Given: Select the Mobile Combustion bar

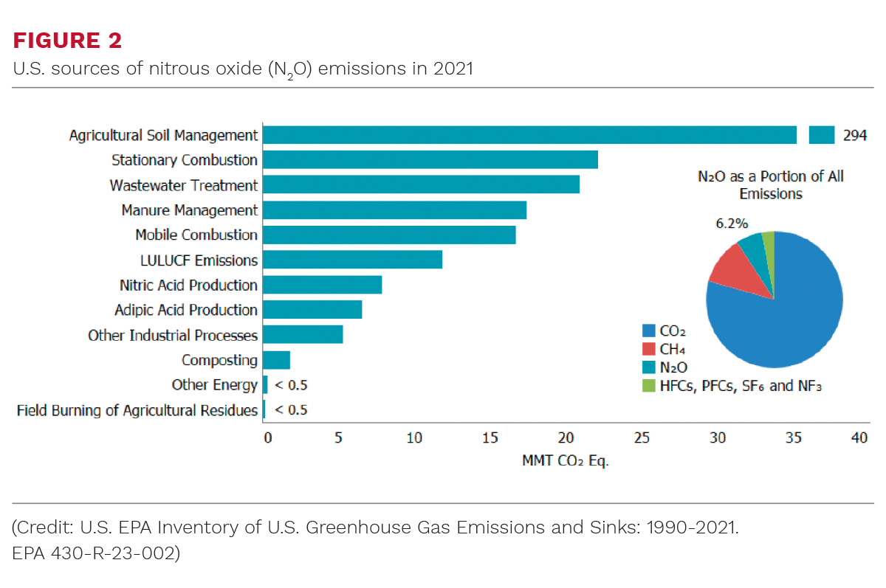Looking at the screenshot, I should click(389, 235).
